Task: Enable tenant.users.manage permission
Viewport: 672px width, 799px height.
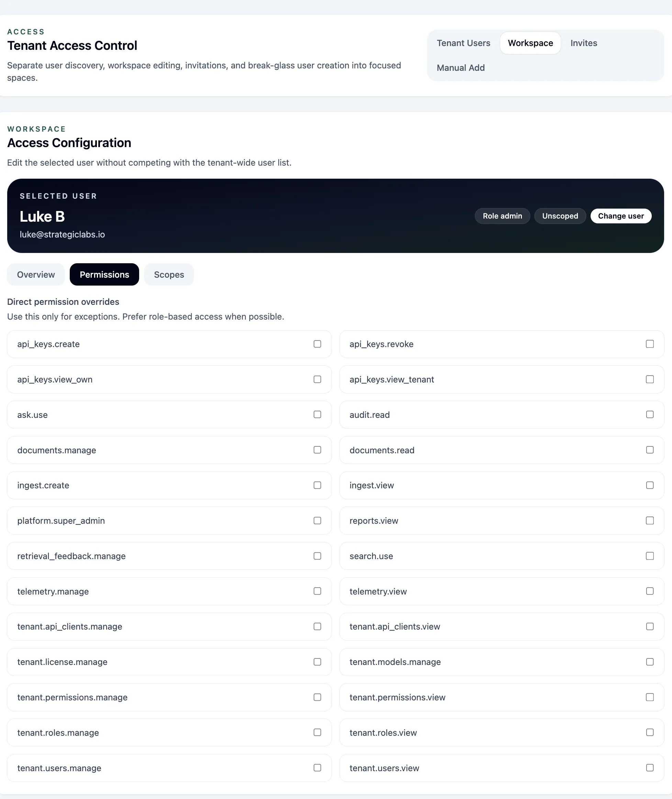Action: click(x=317, y=767)
